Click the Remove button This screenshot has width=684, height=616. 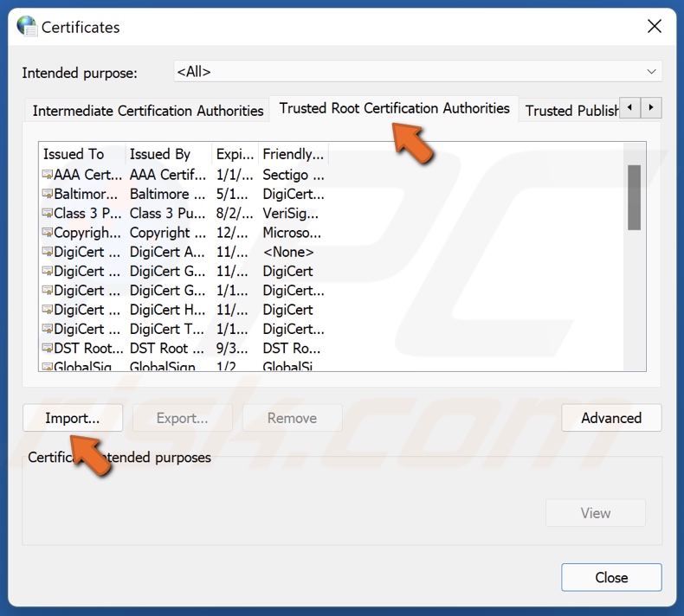(293, 418)
